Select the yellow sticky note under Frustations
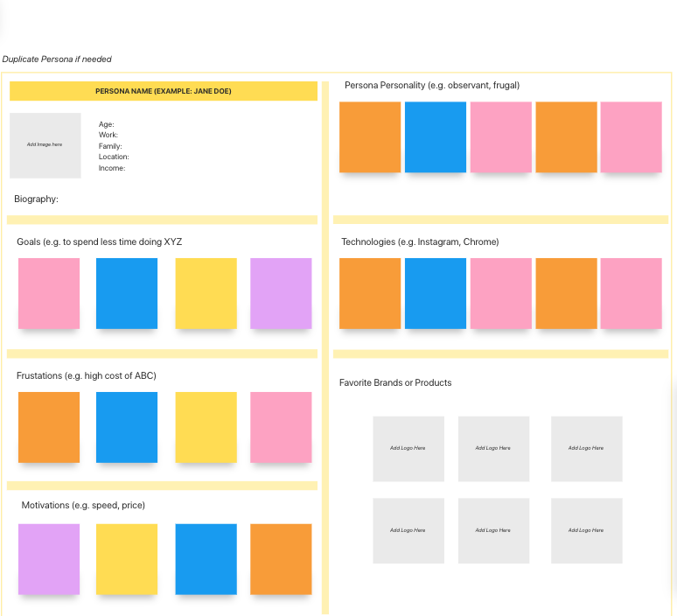 (206, 427)
